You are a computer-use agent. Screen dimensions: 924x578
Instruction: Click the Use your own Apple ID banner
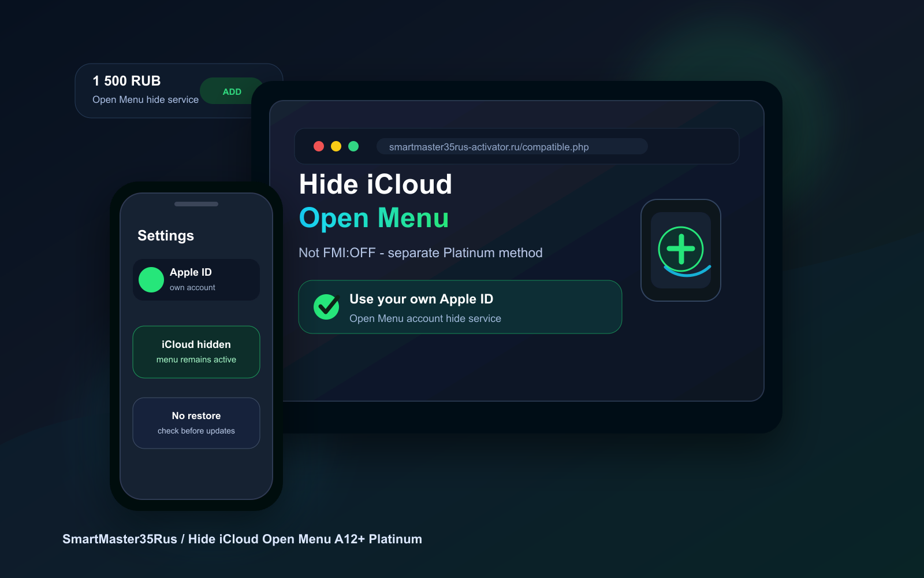[460, 307]
